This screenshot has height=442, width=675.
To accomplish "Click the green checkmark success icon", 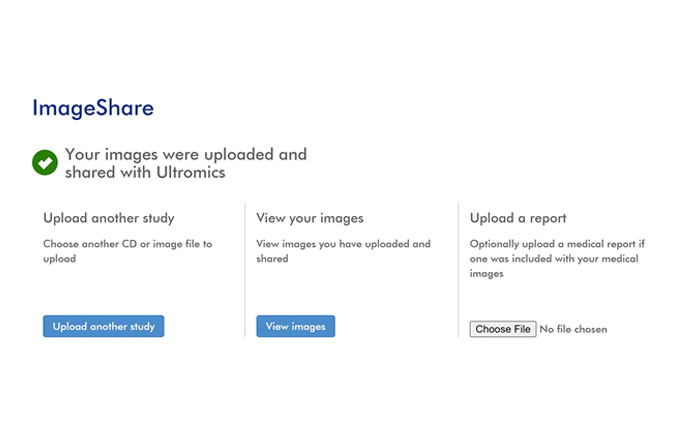I will tap(45, 163).
